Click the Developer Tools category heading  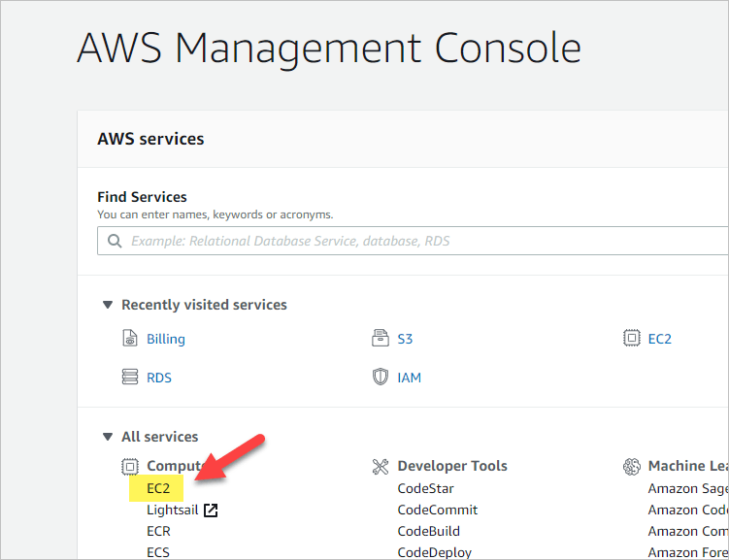452,466
